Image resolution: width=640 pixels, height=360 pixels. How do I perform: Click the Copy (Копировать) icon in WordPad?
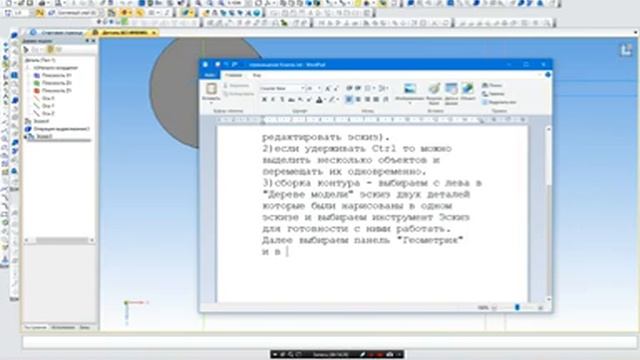tap(226, 93)
